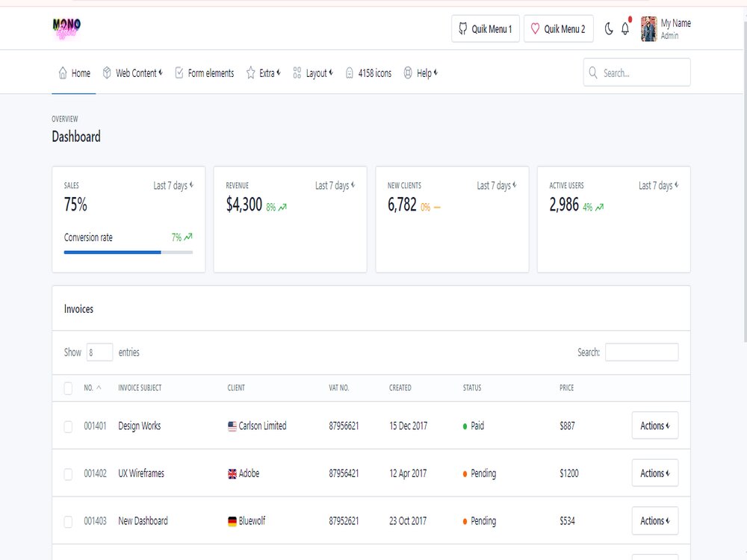Sort by INVOICE SUBJECT column header
This screenshot has width=747, height=560.
140,388
